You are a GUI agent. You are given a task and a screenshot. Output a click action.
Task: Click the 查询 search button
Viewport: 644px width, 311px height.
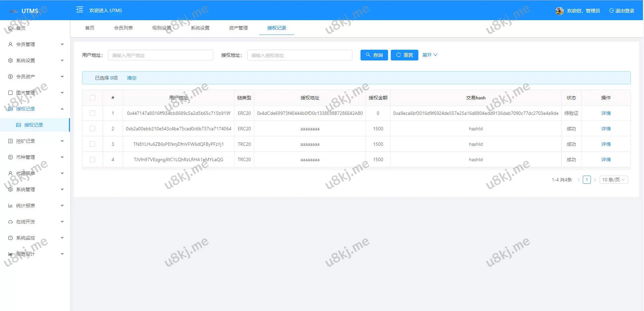(374, 55)
